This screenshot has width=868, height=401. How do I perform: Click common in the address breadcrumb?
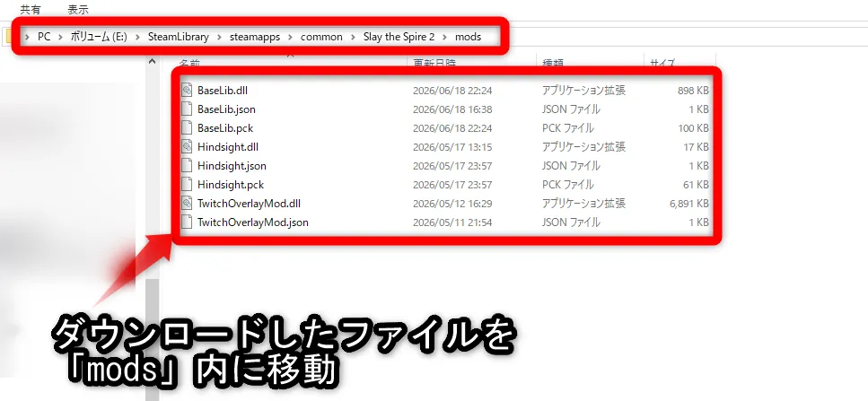[x=321, y=37]
